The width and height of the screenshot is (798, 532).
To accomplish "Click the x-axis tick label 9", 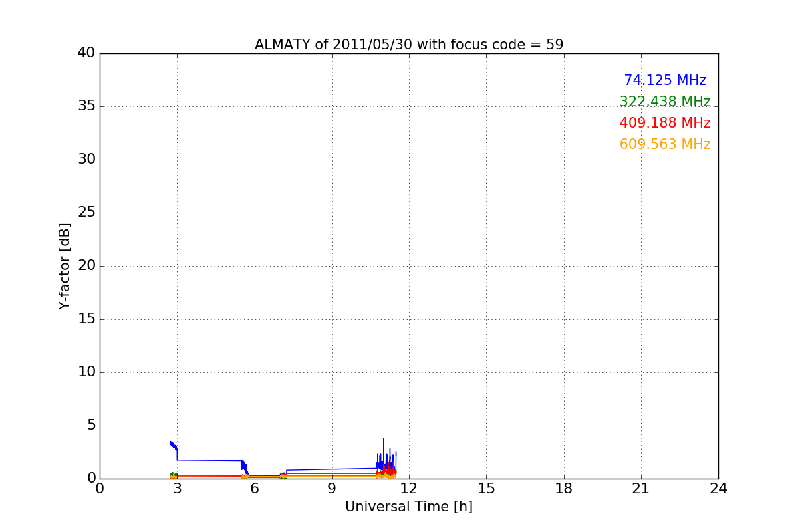I will coord(332,489).
